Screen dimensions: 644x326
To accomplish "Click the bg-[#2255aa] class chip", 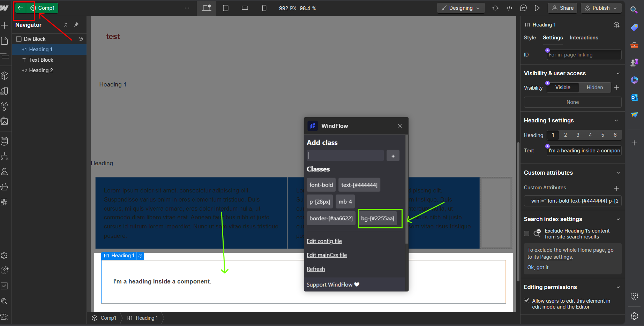I will 377,219.
